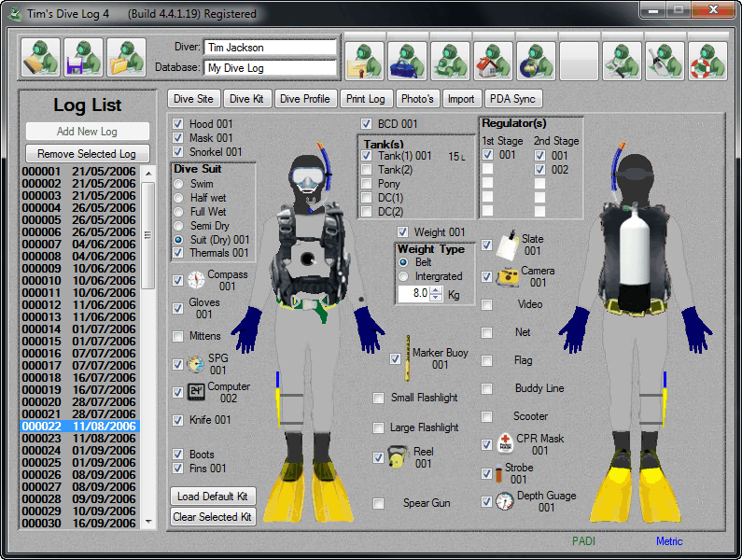742x560 pixels.
Task: Check the Spear Gun checkbox
Action: pos(378,503)
